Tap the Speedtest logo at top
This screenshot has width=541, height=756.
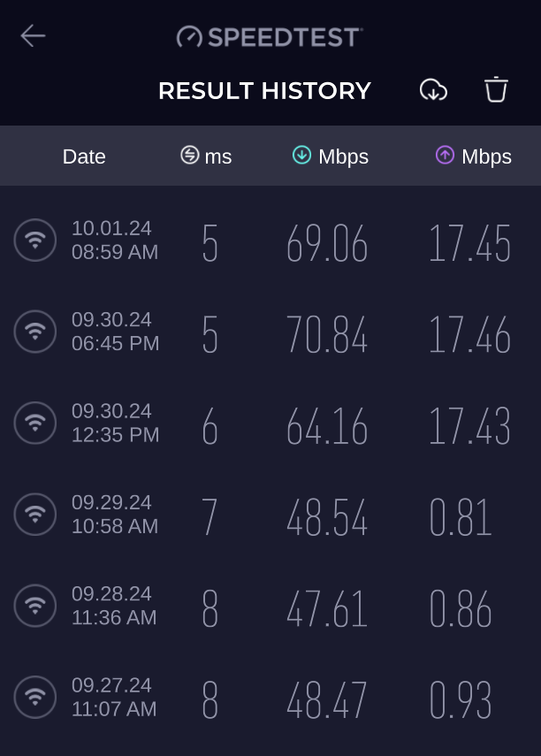tap(270, 36)
